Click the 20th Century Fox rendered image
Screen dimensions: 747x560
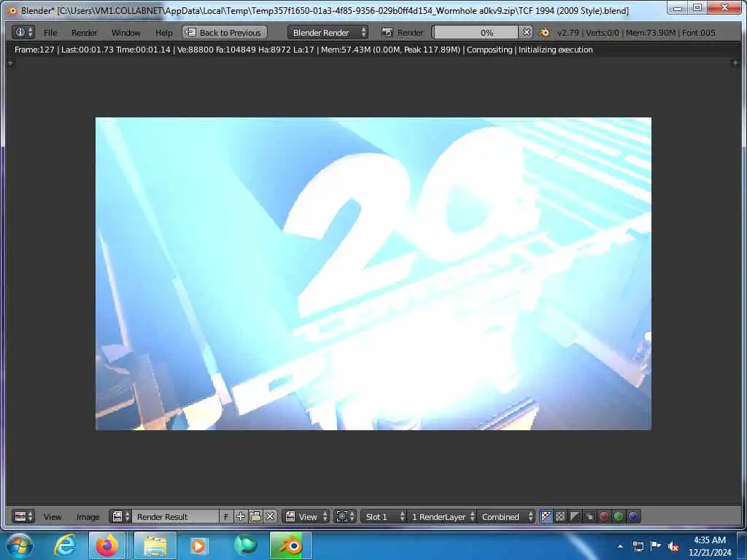coord(373,274)
